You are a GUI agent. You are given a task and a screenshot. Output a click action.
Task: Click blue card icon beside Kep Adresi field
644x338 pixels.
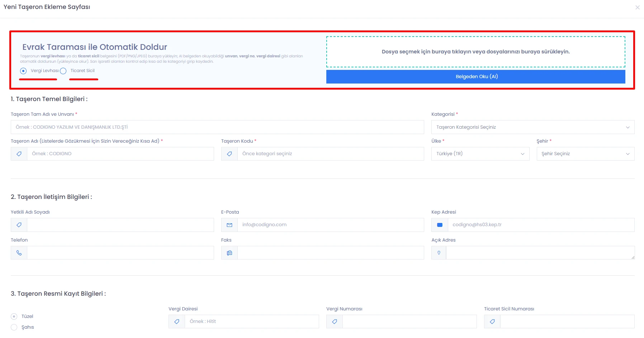point(440,225)
